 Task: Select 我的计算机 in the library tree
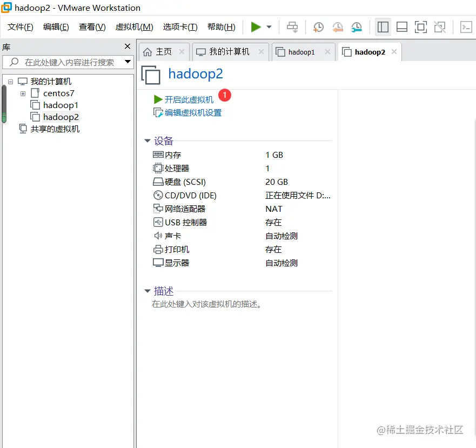pyautogui.click(x=51, y=82)
